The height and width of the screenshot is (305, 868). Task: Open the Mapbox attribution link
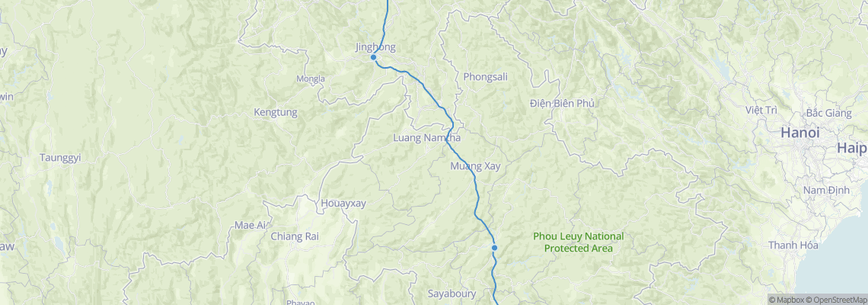coord(786,300)
